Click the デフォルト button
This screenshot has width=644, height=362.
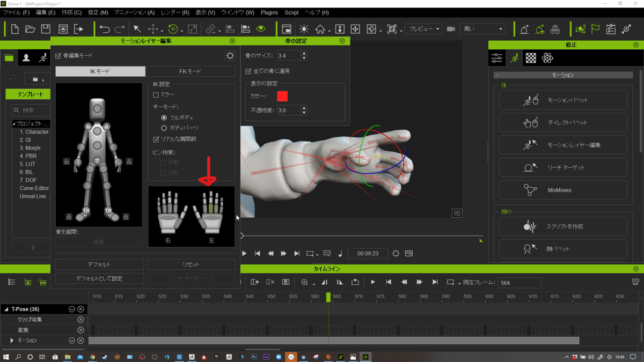pos(99,264)
